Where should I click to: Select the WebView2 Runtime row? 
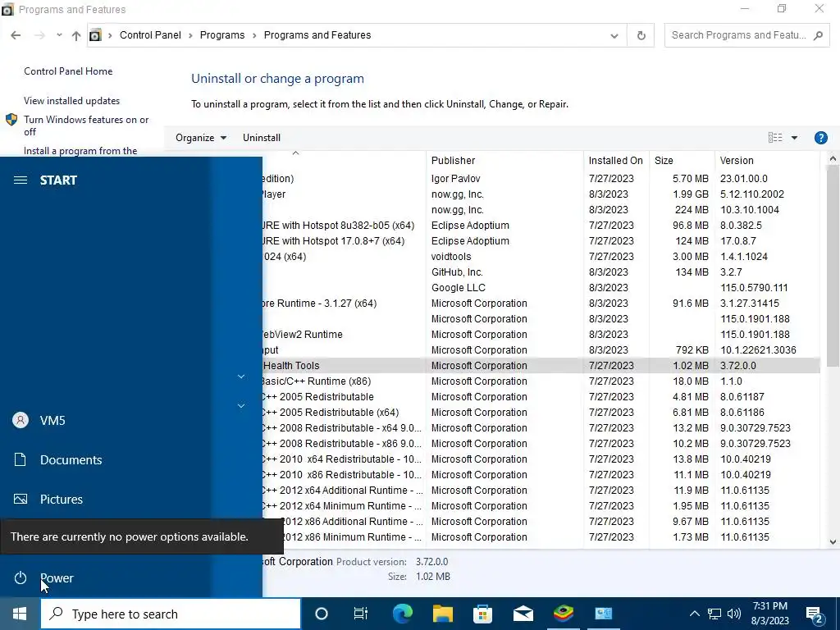click(x=541, y=335)
